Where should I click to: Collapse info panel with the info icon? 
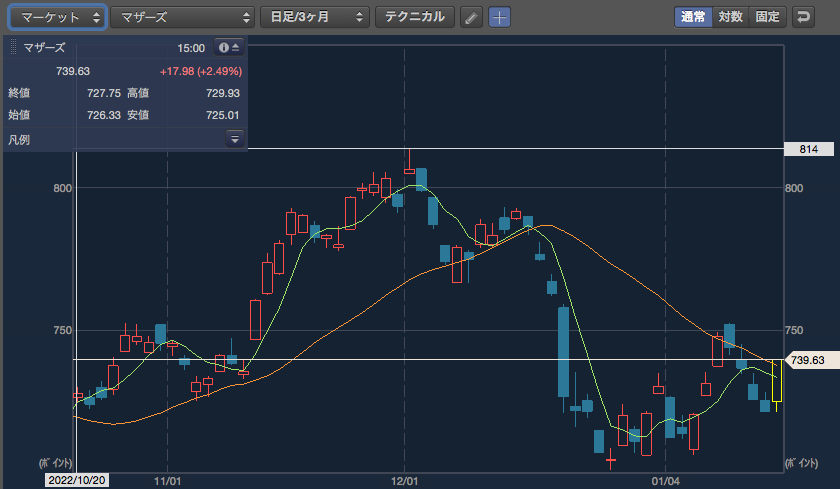229,48
